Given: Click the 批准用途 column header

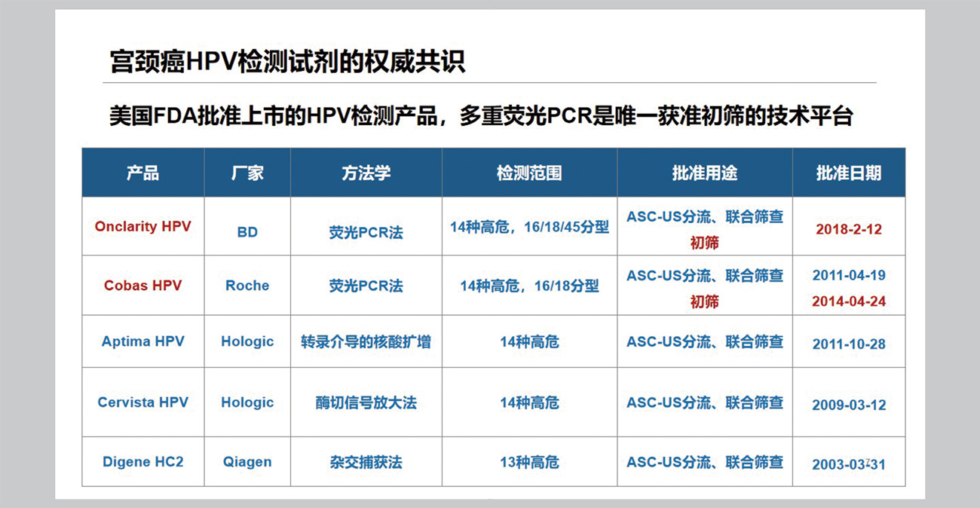Looking at the screenshot, I should coord(704,173).
